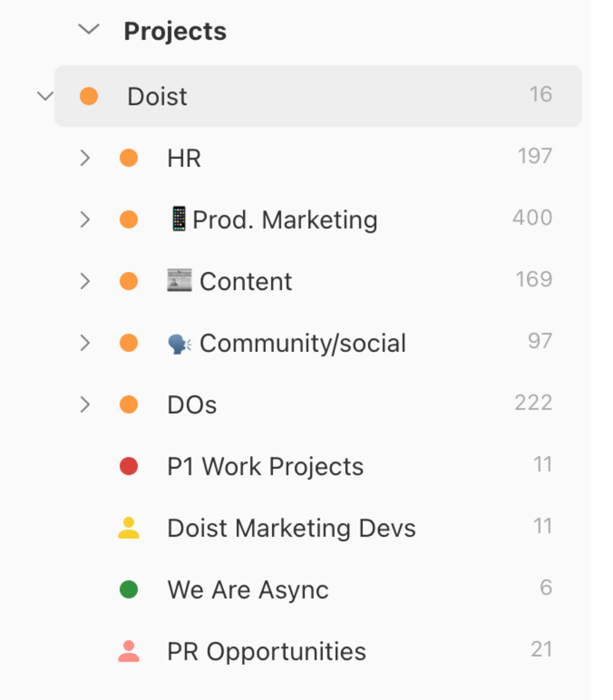Click the pink person icon for PR Opportunities
The image size is (613, 700).
129,651
